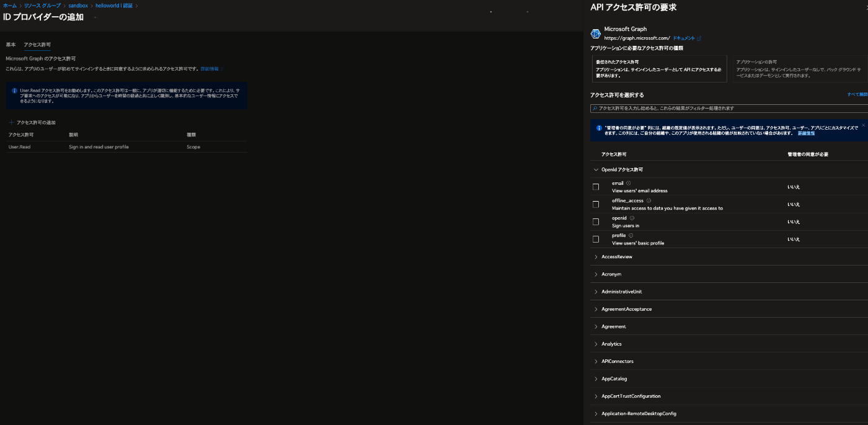Screen dimensions: 868x425
Task: Switch to the 基本 tab
Action: point(11,45)
